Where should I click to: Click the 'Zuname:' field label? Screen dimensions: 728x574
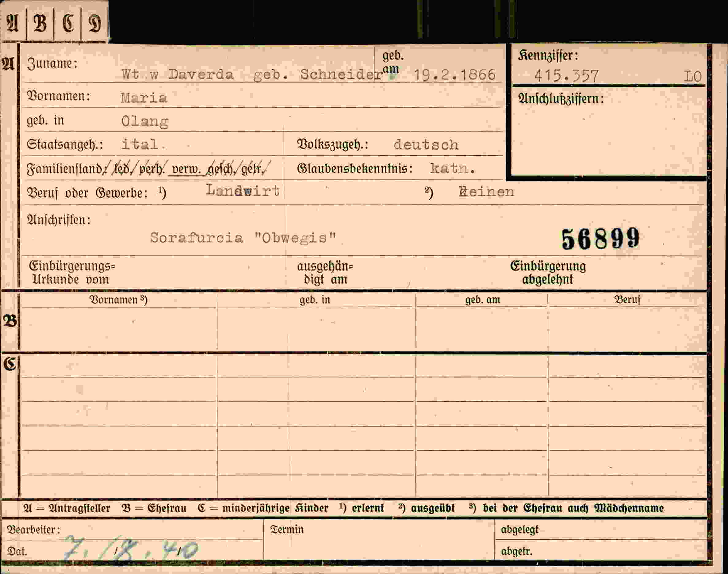[x=52, y=63]
